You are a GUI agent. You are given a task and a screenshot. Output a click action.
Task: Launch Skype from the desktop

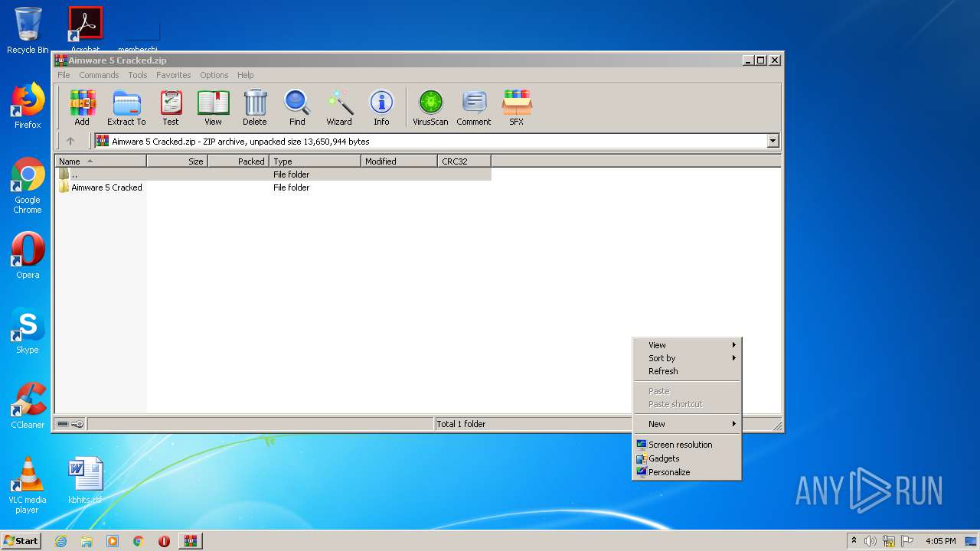point(28,331)
